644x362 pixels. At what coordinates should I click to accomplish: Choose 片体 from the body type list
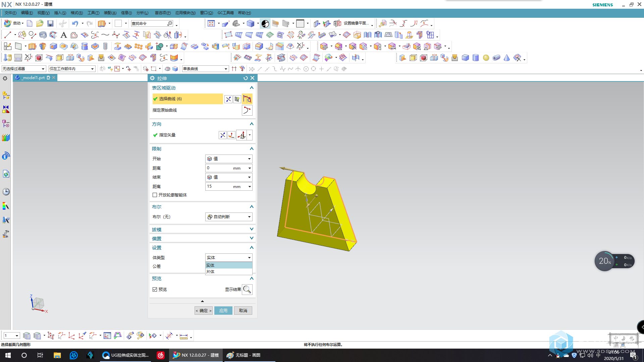click(229, 272)
